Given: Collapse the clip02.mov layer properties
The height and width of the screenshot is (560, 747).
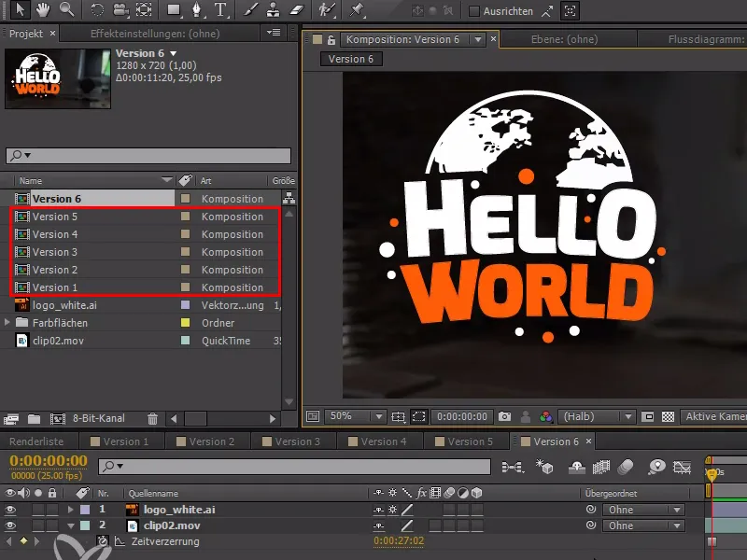Looking at the screenshot, I should [71, 525].
